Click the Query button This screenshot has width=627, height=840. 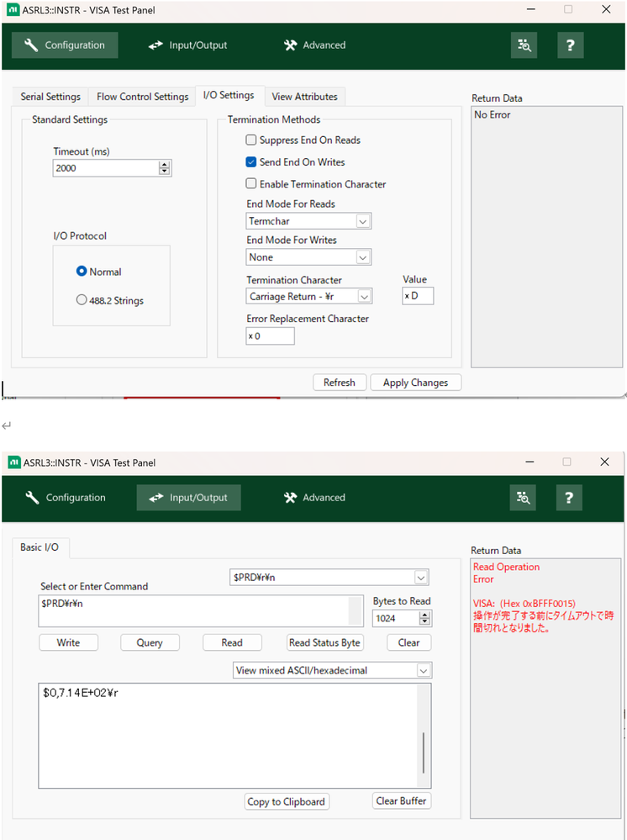tap(150, 642)
